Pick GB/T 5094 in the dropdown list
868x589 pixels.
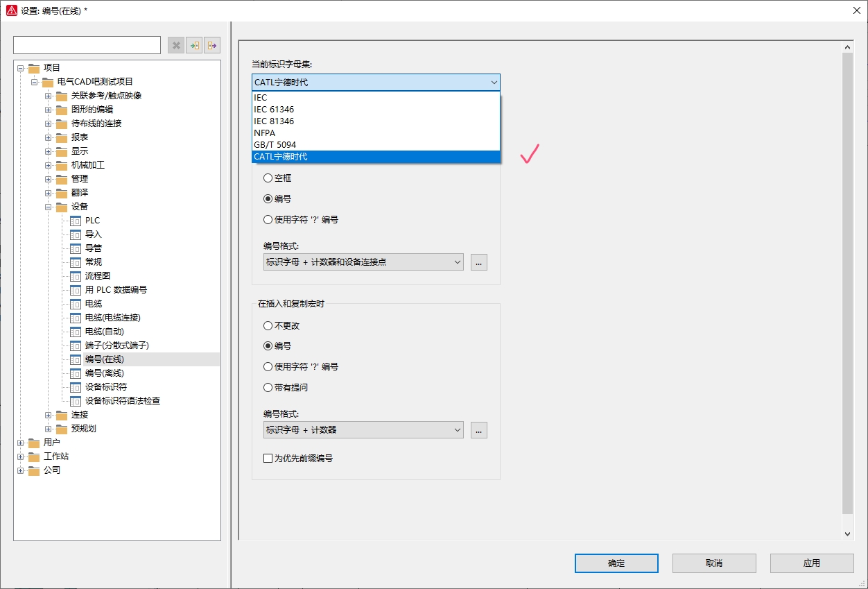point(275,145)
